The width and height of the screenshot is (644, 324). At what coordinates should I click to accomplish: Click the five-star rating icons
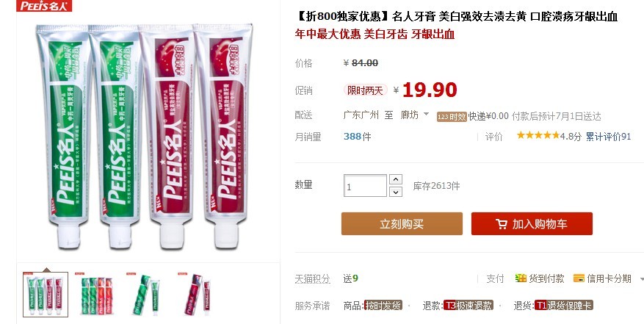pyautogui.click(x=538, y=135)
